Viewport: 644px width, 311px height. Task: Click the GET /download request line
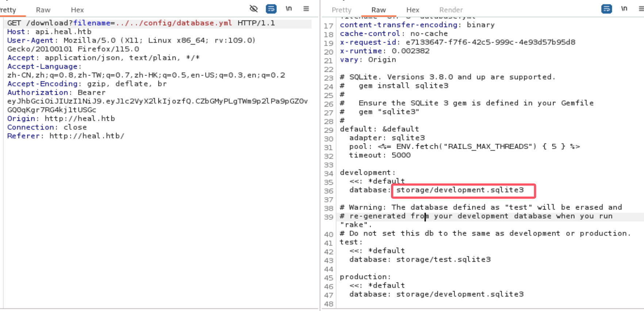click(141, 23)
